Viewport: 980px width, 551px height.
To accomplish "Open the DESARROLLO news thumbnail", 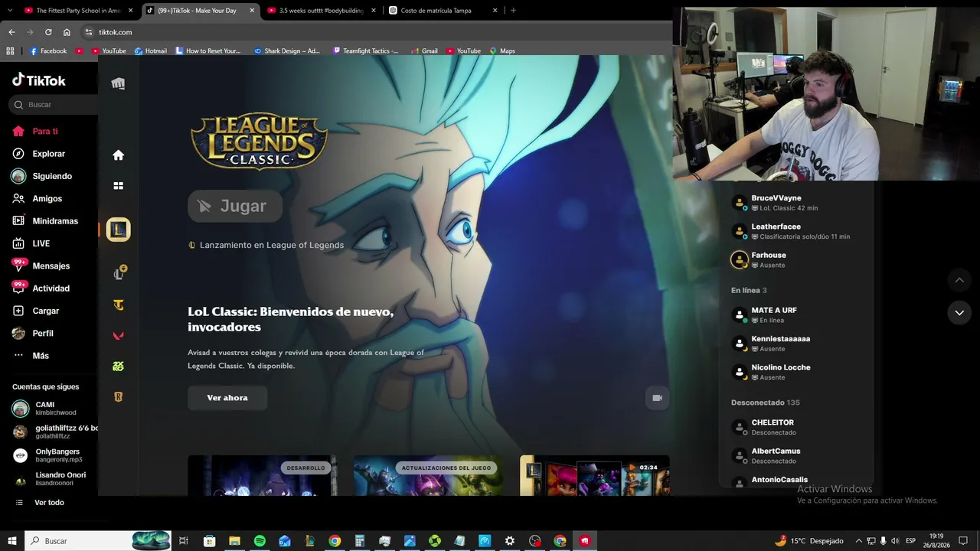I will point(263,475).
